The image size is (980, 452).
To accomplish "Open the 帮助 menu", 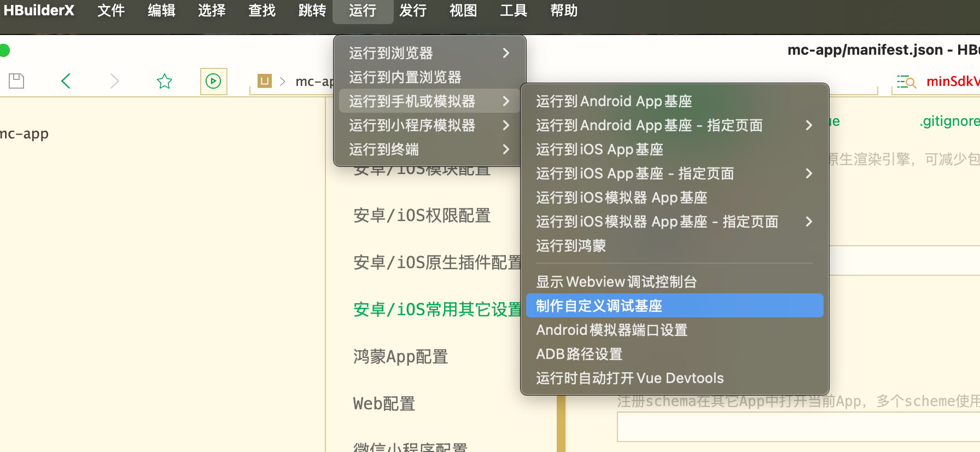I will click(x=564, y=10).
